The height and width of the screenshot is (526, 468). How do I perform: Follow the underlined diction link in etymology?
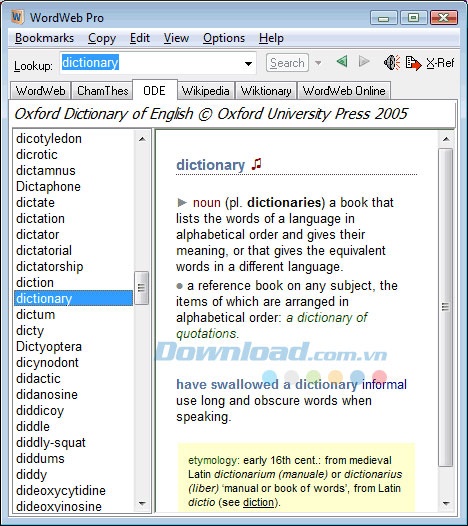[x=258, y=502]
